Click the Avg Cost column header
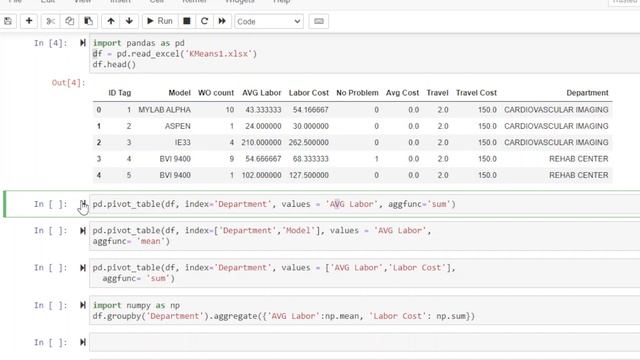 click(402, 93)
